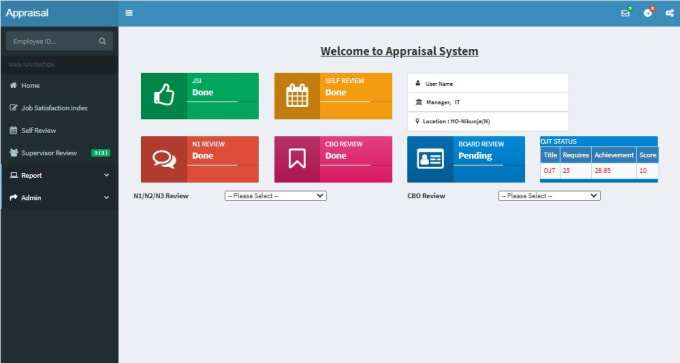Click the Achievement column header
The image size is (680, 363).
tap(614, 155)
